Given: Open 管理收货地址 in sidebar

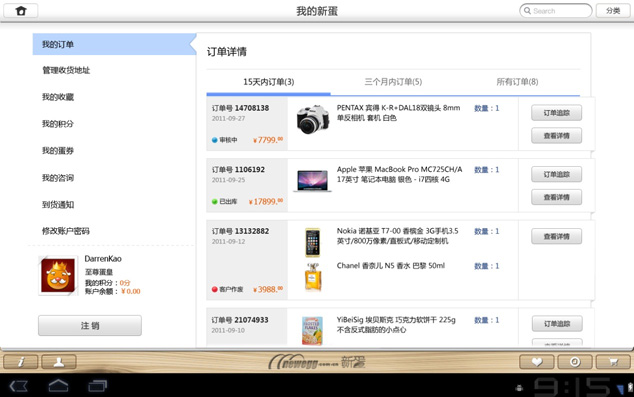Looking at the screenshot, I should click(x=66, y=70).
